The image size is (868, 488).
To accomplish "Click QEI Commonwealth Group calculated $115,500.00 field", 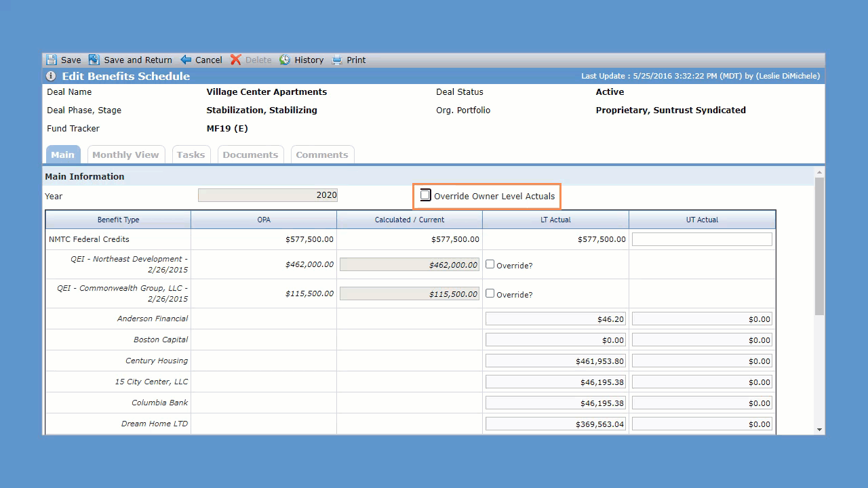I will click(410, 294).
